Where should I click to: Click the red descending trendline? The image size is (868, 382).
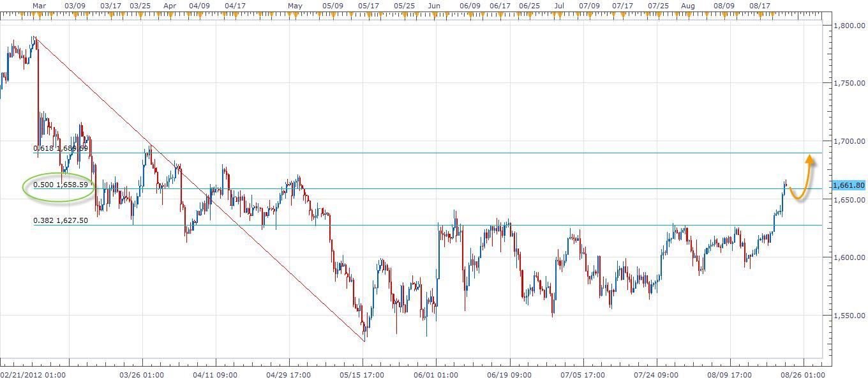click(200, 190)
